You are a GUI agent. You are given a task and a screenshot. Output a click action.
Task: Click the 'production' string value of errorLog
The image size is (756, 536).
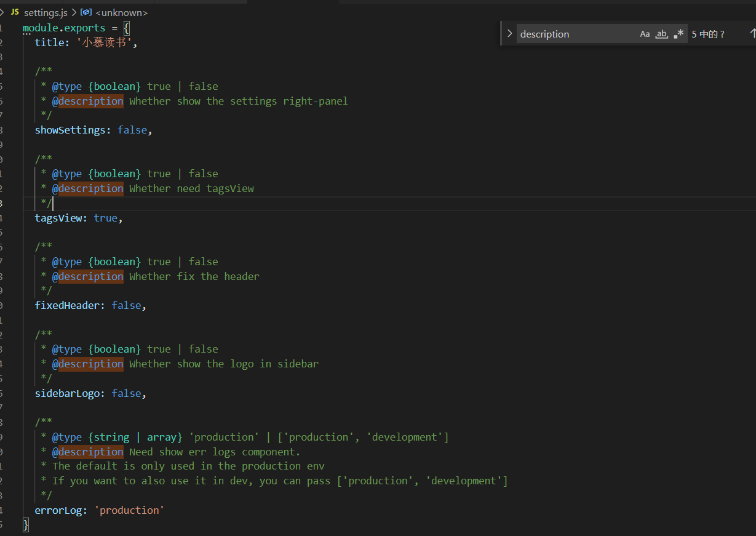pos(129,510)
